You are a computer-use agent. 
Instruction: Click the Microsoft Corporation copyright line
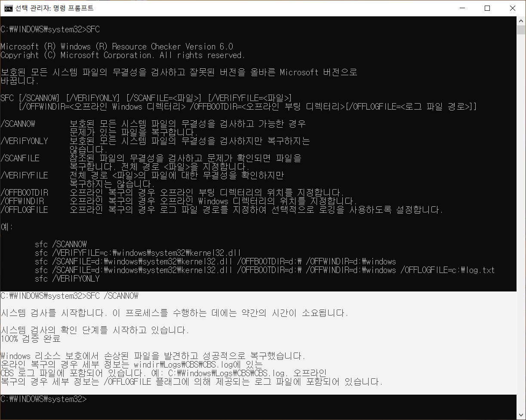(123, 55)
